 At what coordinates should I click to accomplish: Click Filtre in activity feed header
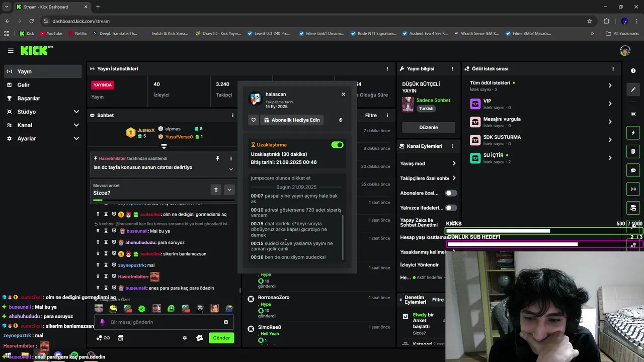tap(371, 115)
